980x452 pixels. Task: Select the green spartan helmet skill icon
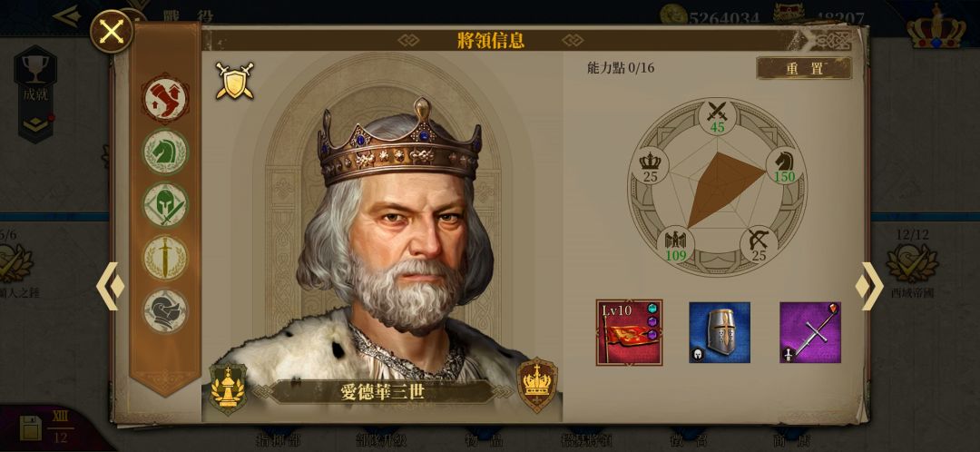click(165, 205)
